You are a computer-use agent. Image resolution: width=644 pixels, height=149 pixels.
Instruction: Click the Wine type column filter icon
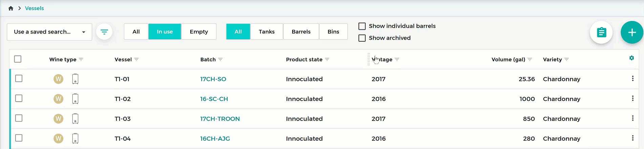coord(81,60)
